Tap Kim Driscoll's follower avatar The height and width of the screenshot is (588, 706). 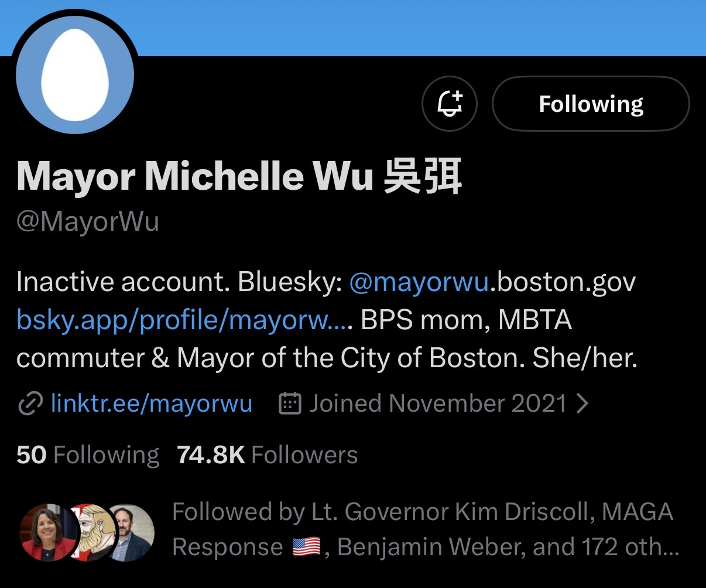tap(47, 532)
